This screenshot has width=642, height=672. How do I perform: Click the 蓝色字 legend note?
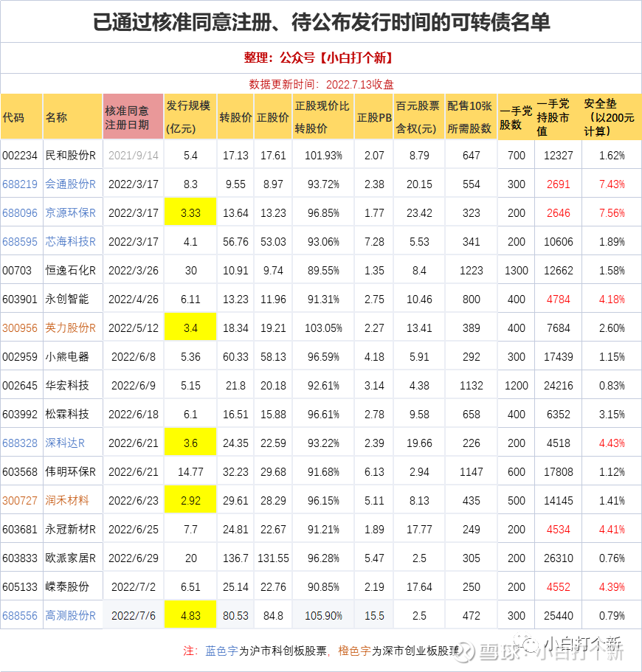click(221, 651)
